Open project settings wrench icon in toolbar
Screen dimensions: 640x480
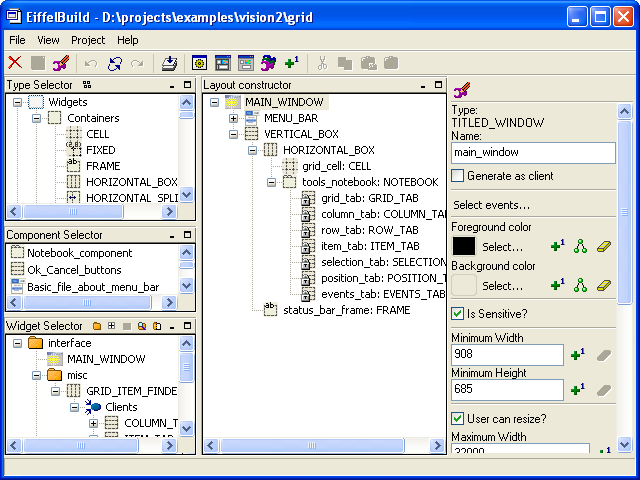[60, 63]
